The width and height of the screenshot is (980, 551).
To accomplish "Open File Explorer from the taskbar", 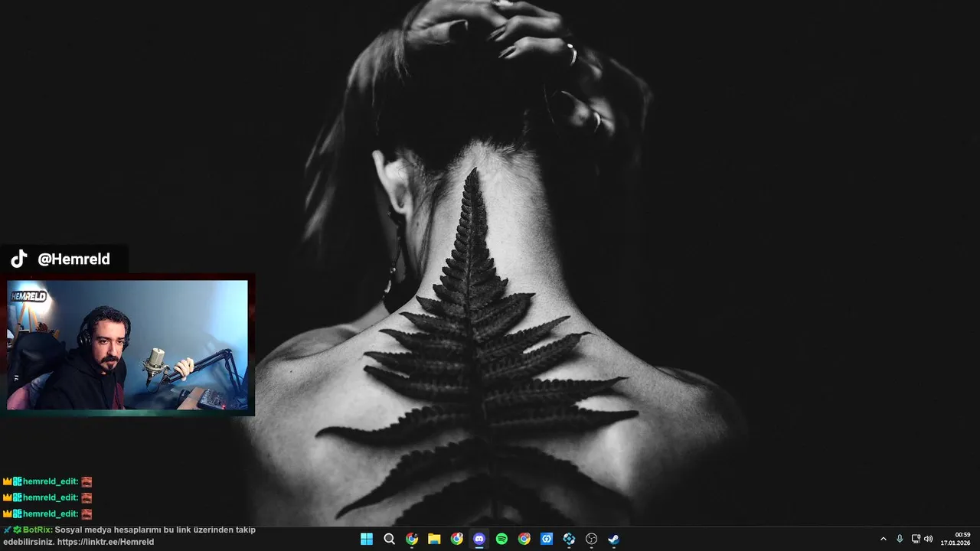I will 434,539.
